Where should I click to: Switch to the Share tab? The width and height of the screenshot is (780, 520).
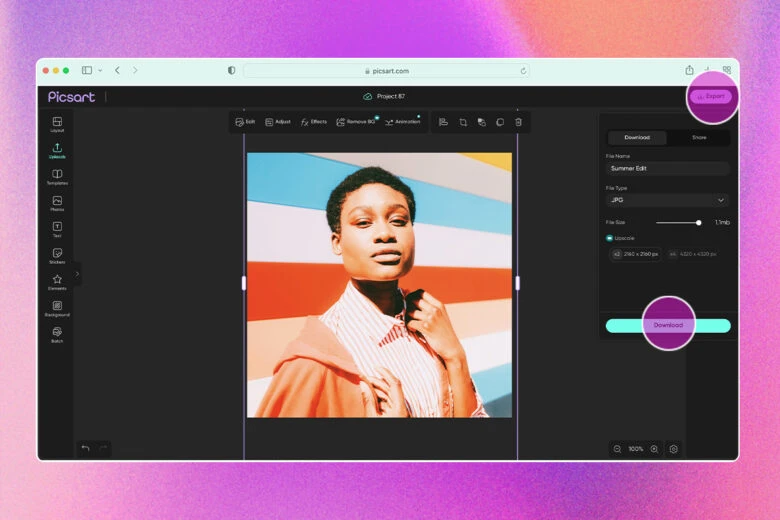point(699,137)
